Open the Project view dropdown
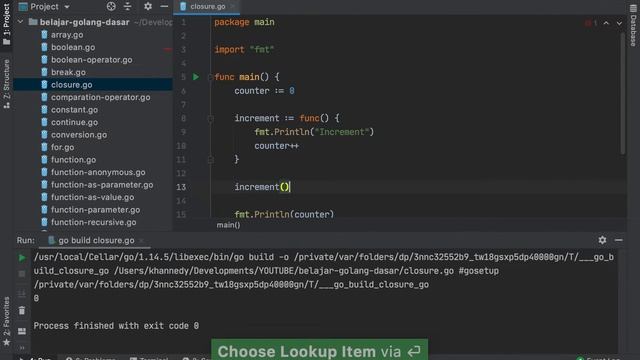The width and height of the screenshot is (640, 360). [x=67, y=7]
